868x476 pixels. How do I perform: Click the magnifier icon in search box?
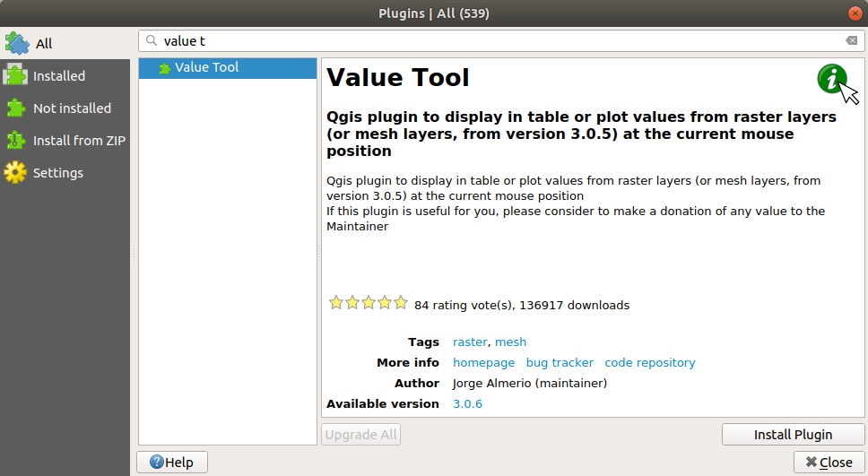pyautogui.click(x=152, y=41)
